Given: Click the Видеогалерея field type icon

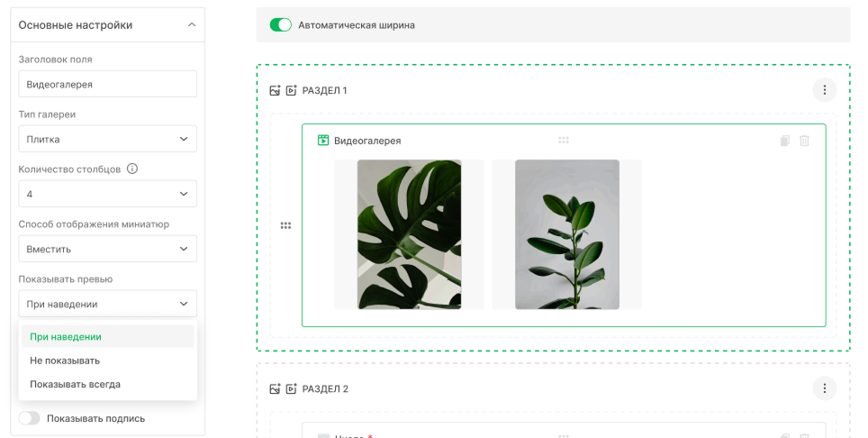Looking at the screenshot, I should [x=322, y=140].
